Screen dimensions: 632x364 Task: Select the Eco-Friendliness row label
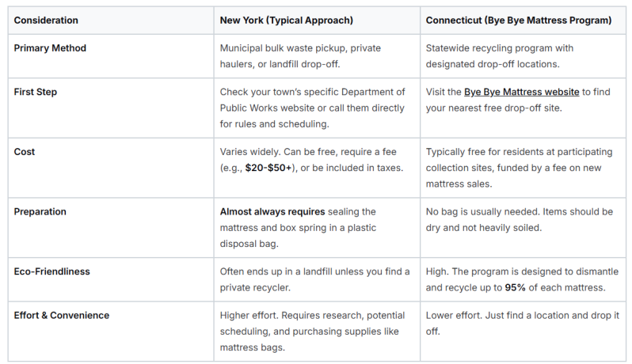click(x=51, y=271)
